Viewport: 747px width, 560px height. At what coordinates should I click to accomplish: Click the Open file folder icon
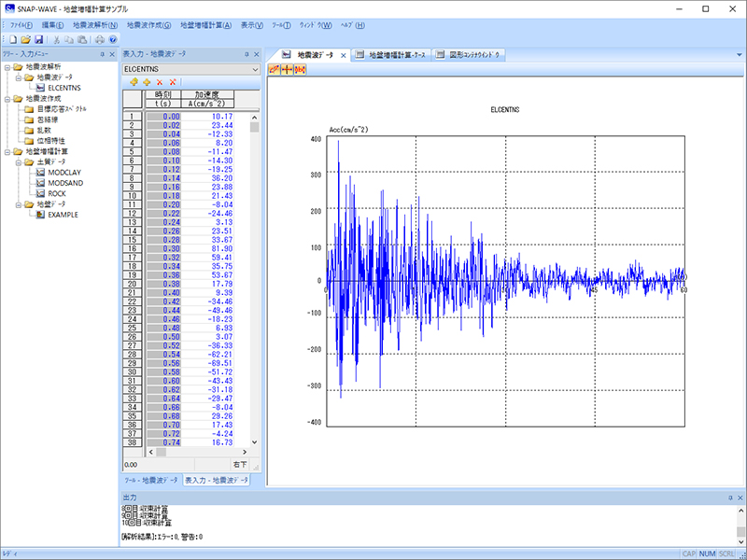coord(28,40)
